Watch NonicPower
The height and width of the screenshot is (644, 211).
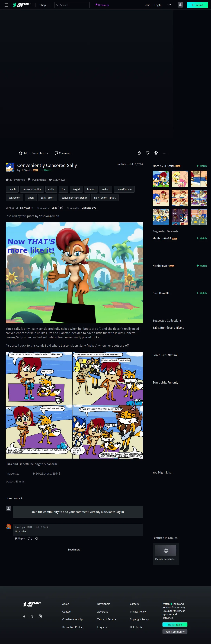(x=202, y=266)
